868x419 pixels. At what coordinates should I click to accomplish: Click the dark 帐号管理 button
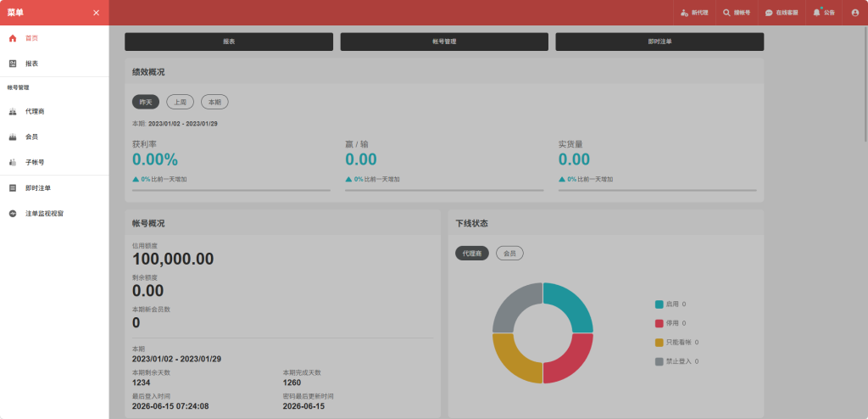tap(444, 42)
